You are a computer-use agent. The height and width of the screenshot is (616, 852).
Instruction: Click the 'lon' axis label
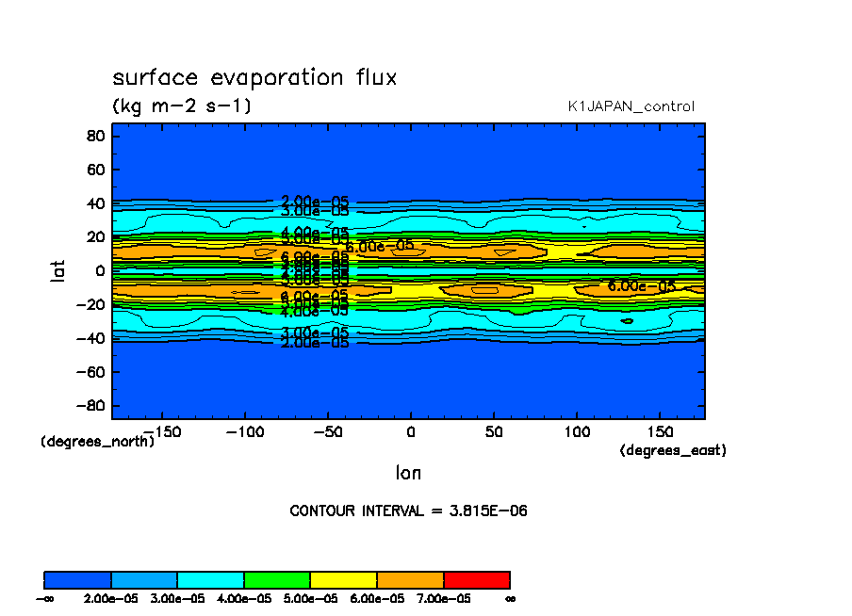(x=408, y=473)
